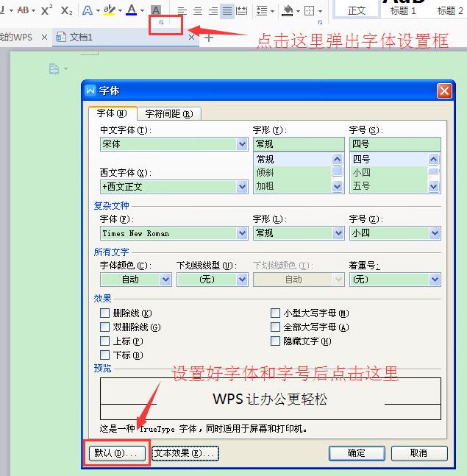Viewport: 467px width, 476px height.
Task: Click the superscript X² toolbar icon
Action: 46,10
